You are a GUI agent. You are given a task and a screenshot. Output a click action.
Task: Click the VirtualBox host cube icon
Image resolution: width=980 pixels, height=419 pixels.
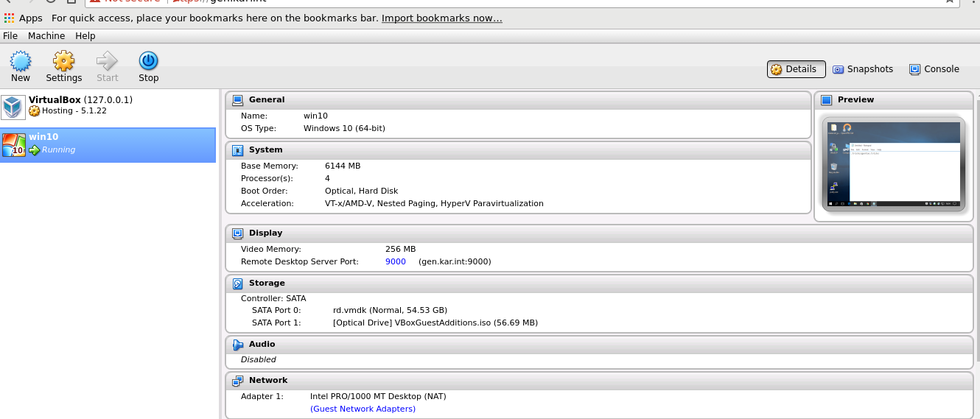tap(13, 107)
